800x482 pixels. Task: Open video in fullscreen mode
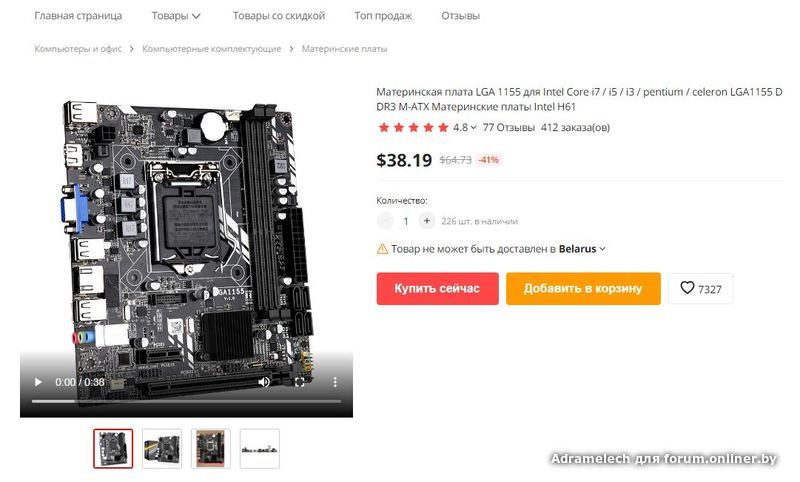[x=299, y=382]
